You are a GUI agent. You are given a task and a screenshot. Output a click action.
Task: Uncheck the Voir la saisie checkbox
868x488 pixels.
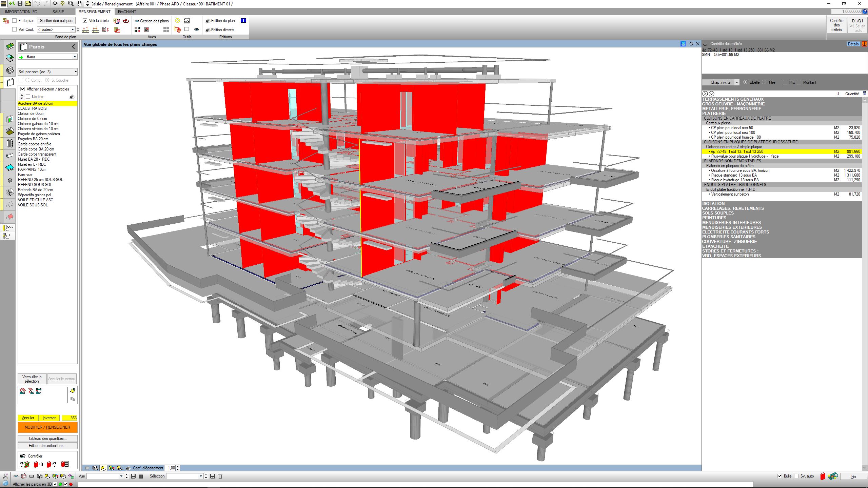(85, 21)
